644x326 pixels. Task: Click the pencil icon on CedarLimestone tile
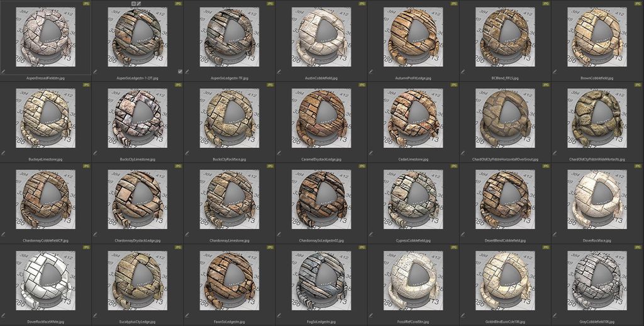click(x=372, y=152)
